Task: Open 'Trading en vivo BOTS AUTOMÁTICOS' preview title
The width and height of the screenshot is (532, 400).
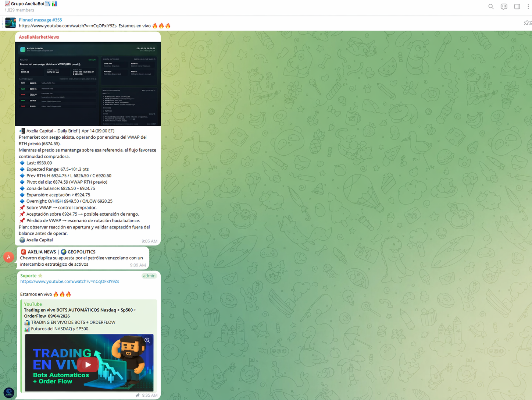Action: 80,313
